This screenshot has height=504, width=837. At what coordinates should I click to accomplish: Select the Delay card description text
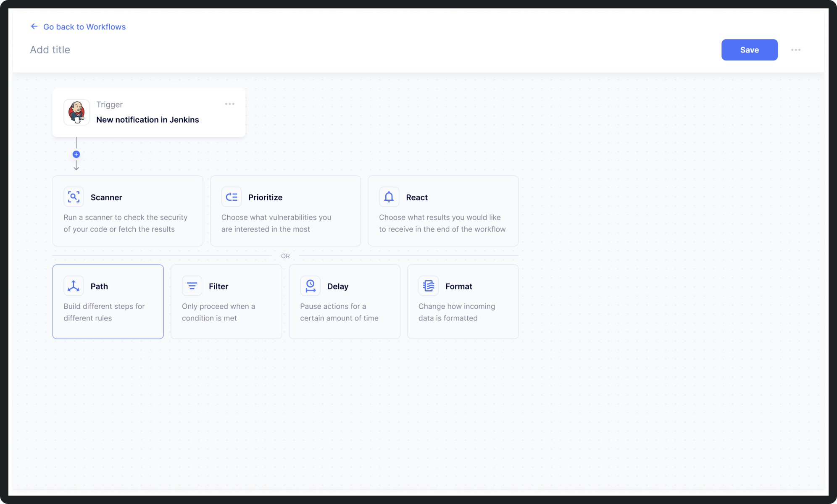pos(339,312)
